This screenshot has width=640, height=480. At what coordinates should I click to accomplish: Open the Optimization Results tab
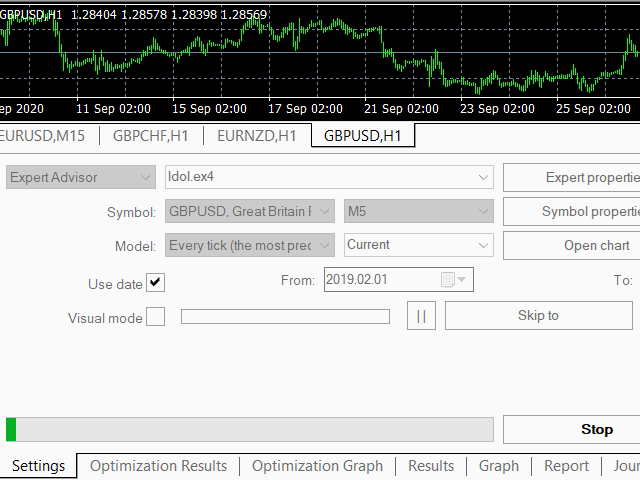pos(158,466)
